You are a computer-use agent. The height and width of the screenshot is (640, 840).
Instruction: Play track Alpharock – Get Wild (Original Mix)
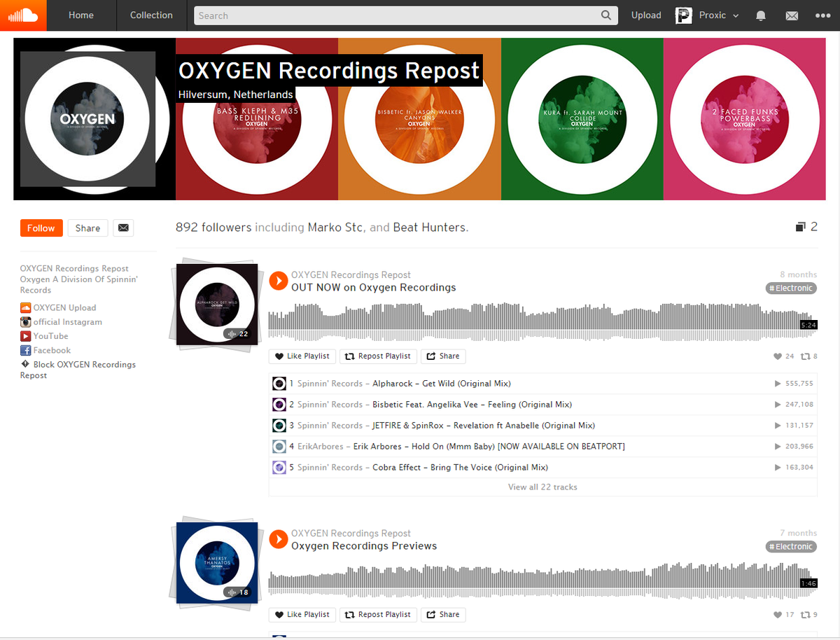click(x=442, y=384)
